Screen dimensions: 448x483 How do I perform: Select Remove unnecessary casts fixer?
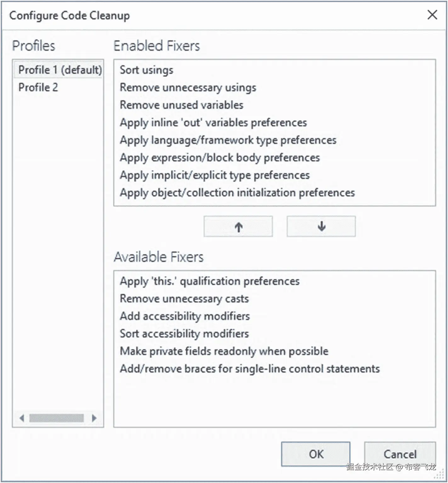pos(184,299)
